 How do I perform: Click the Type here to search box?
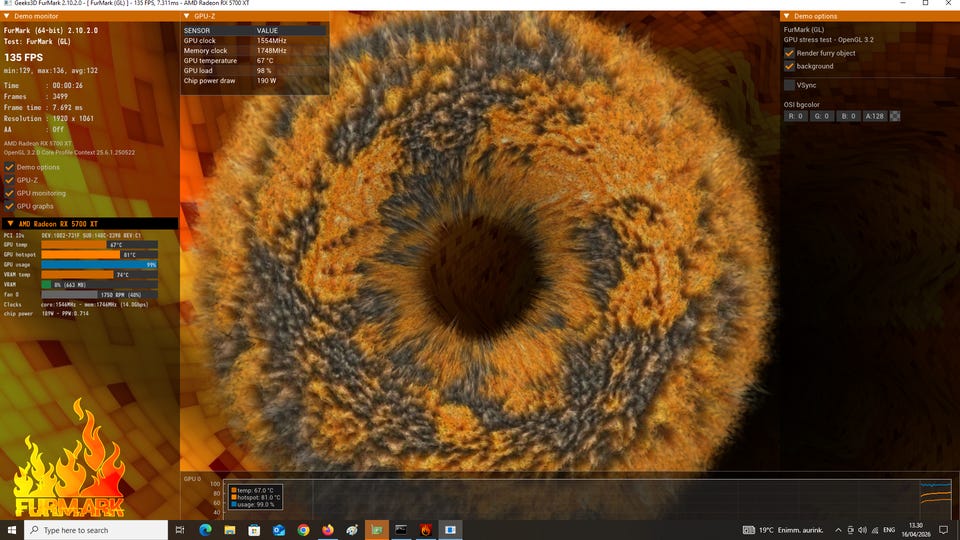tap(96, 530)
